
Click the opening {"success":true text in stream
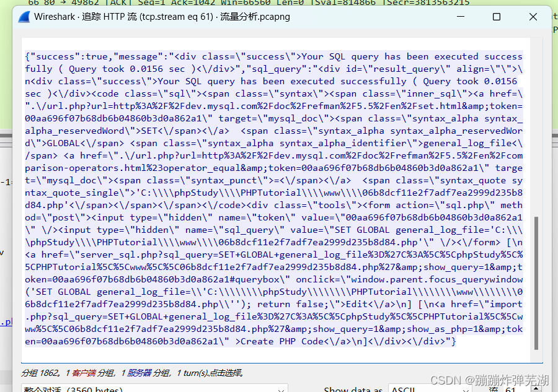coord(66,56)
